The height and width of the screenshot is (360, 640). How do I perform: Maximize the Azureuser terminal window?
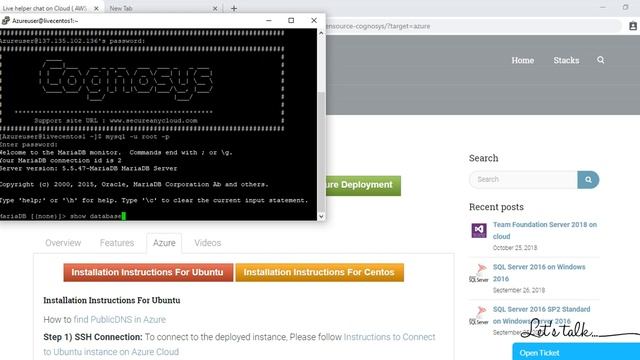click(x=291, y=20)
